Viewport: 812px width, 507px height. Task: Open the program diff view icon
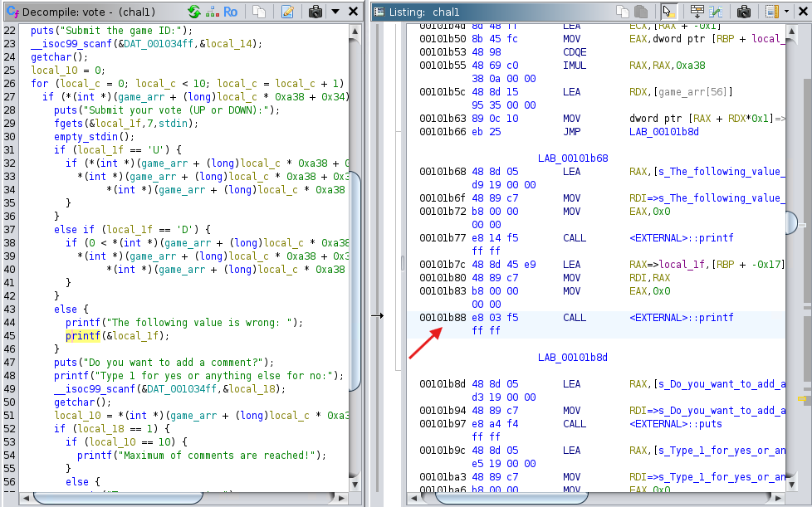716,12
